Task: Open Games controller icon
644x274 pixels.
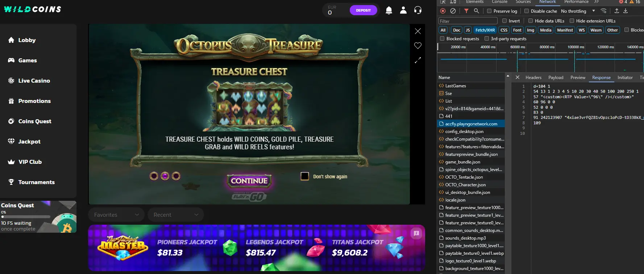Action: click(11, 60)
